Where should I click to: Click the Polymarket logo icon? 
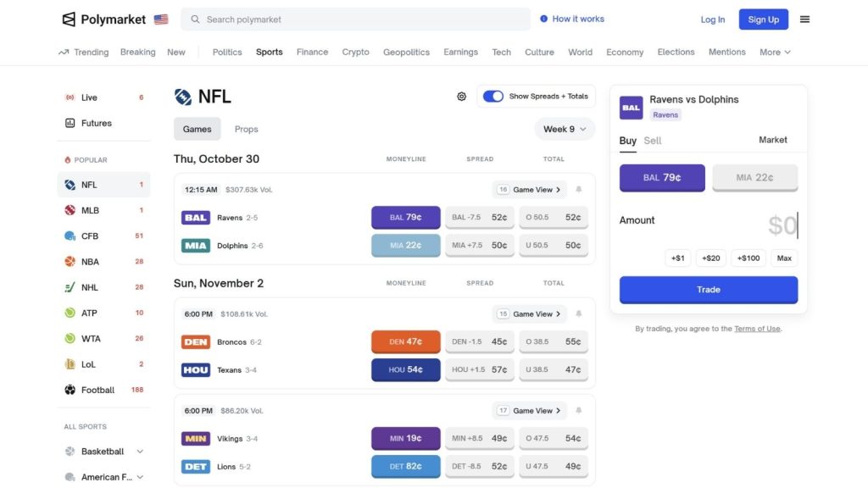67,19
